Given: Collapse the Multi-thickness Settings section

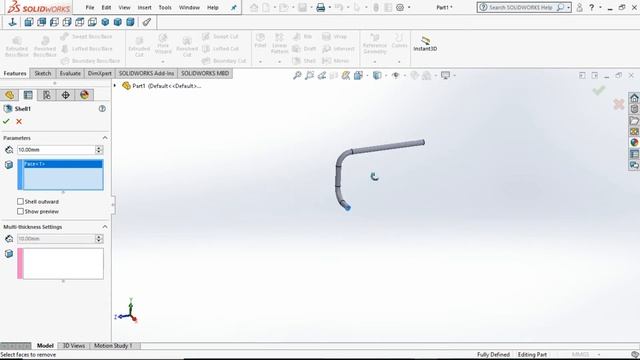Looking at the screenshot, I should pyautogui.click(x=105, y=227).
